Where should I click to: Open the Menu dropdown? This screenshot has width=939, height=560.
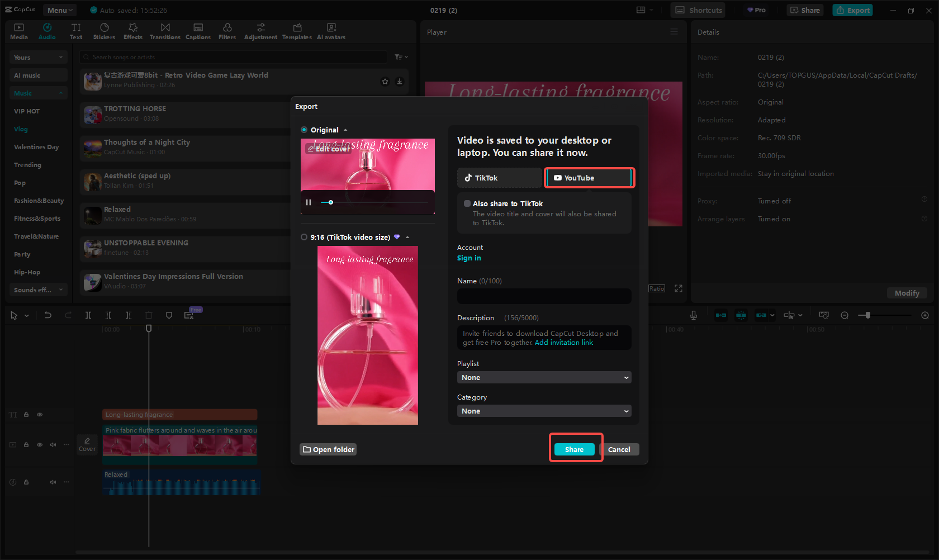click(60, 10)
